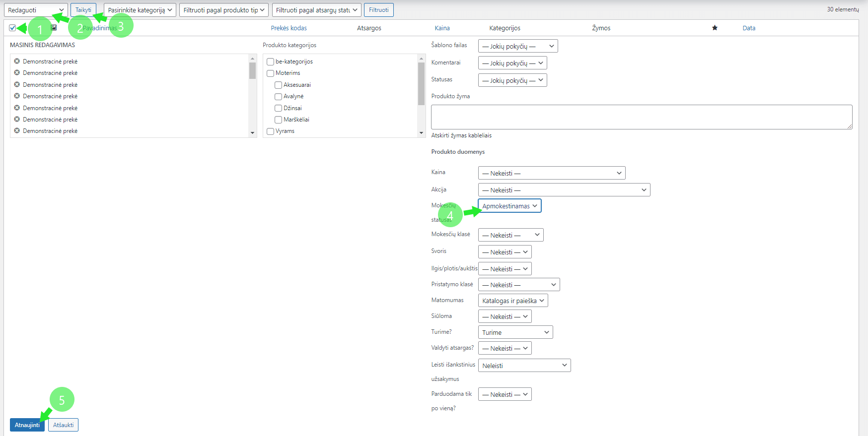Click the featured star column icon
Viewport: 868px width, 436px height.
[715, 28]
